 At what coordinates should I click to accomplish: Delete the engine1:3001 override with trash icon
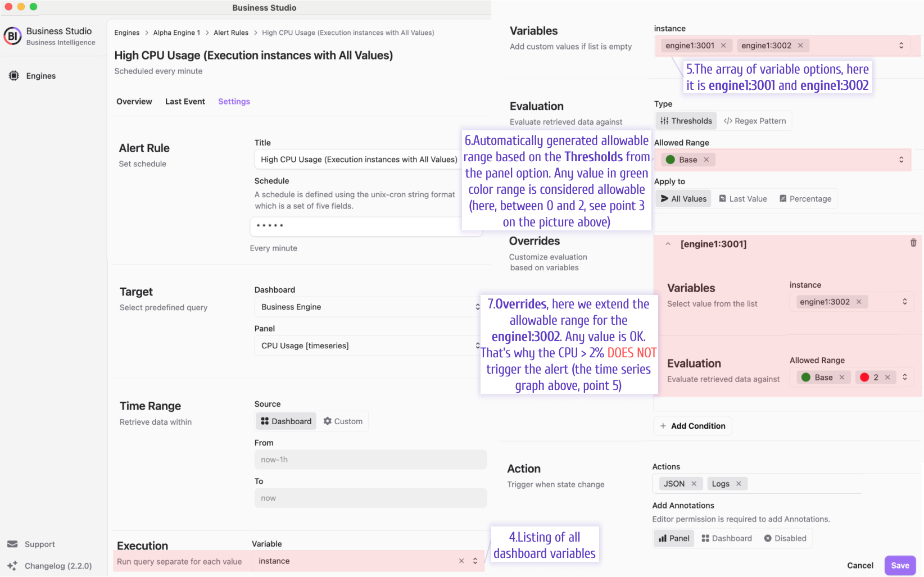[913, 243]
